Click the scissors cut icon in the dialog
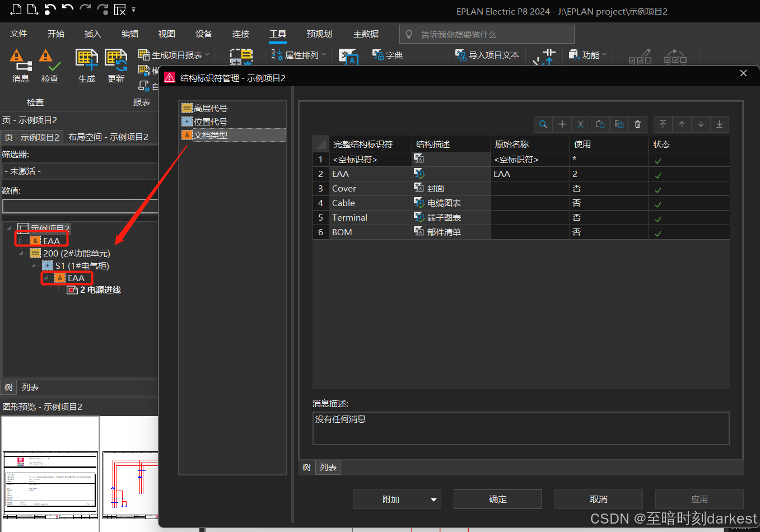Viewport: 760px width, 532px height. point(581,124)
